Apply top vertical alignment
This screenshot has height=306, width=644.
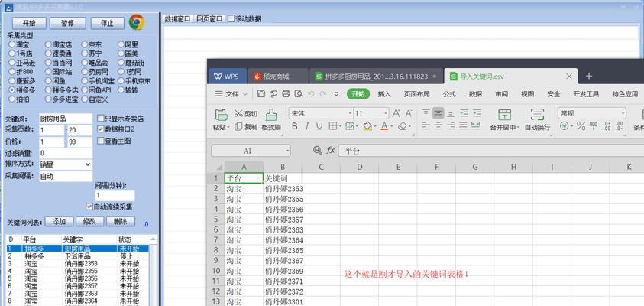[x=426, y=113]
